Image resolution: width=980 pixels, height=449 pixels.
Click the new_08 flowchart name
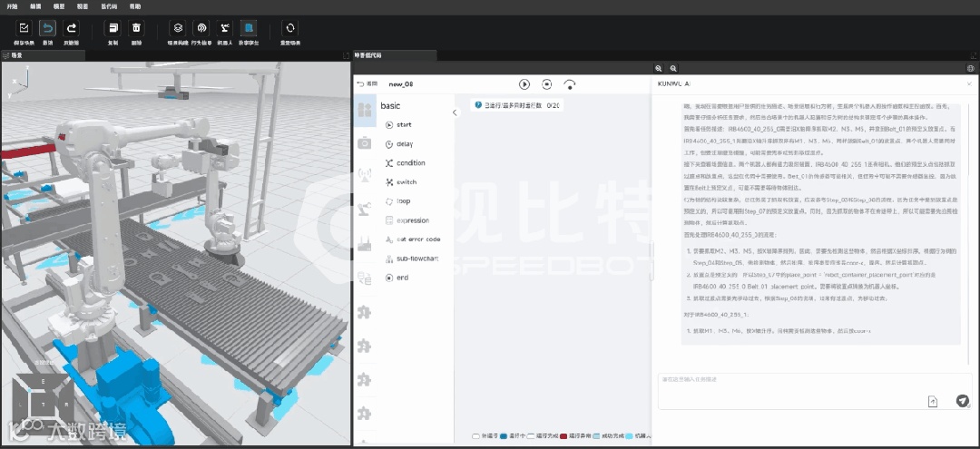tap(401, 83)
